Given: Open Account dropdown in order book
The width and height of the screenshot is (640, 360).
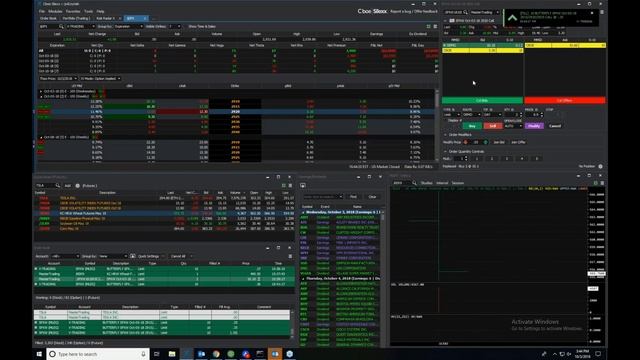Looking at the screenshot, I should 64,256.
